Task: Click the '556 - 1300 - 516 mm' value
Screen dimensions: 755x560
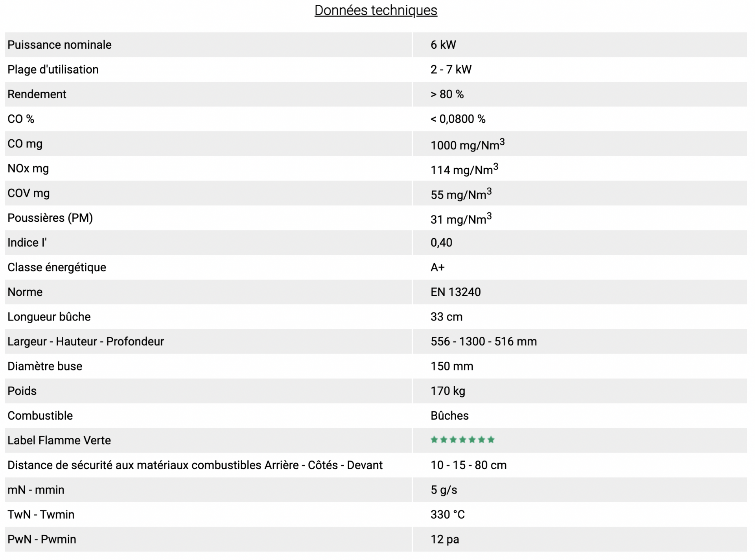Action: coord(484,342)
